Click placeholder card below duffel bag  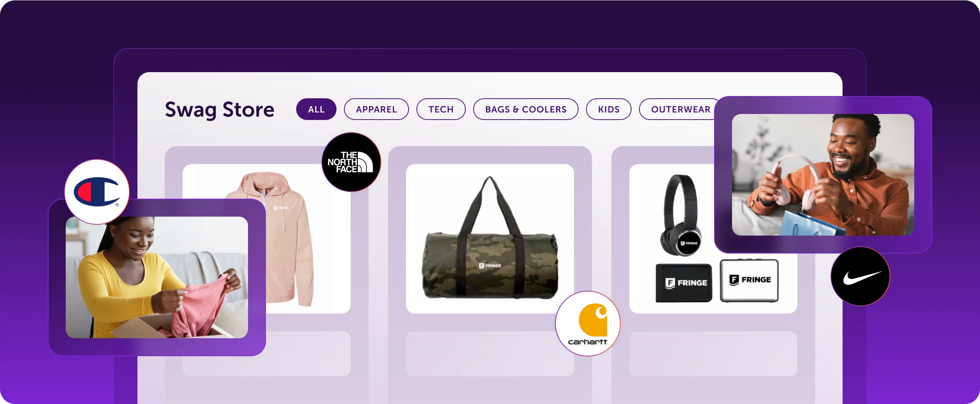coord(490,354)
